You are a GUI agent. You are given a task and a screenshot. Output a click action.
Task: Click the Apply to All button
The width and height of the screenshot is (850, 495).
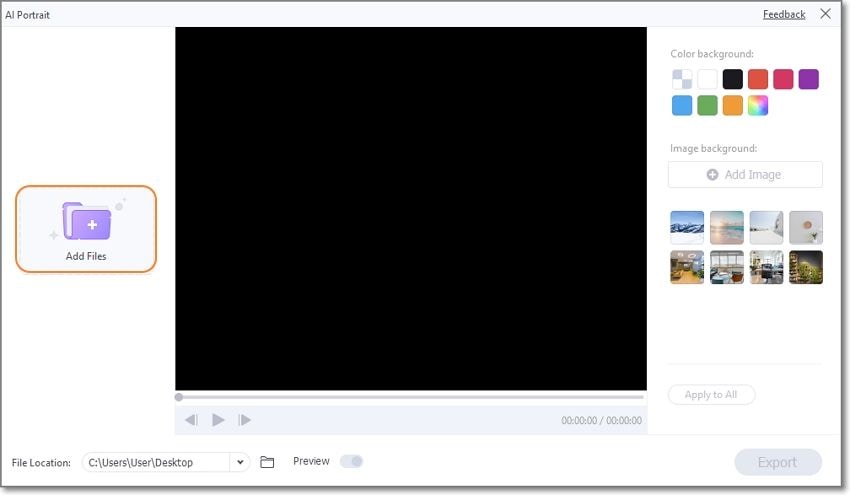[x=711, y=395]
